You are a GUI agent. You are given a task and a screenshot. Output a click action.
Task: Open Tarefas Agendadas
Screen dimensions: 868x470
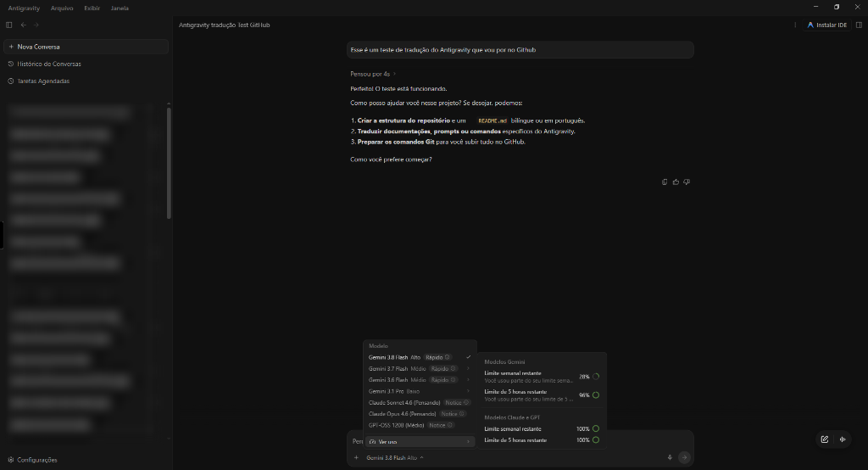coord(86,81)
